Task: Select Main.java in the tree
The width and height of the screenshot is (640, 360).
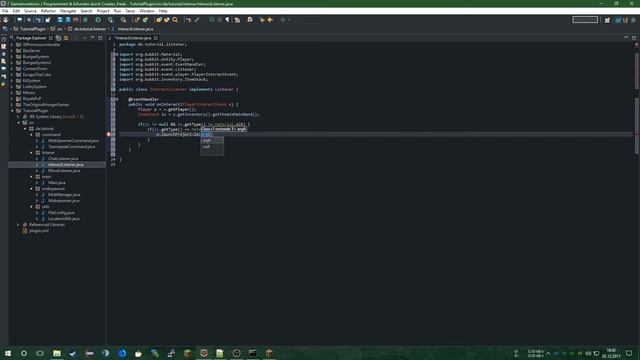Action: click(x=57, y=182)
